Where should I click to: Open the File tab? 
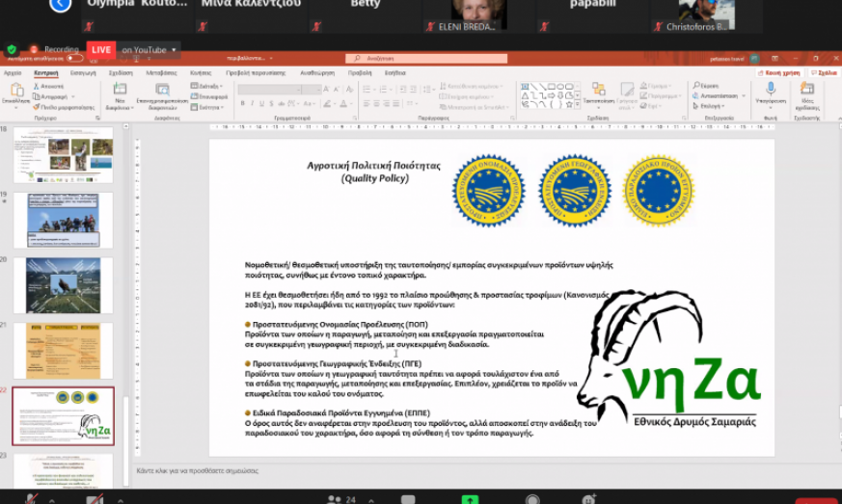(x=13, y=72)
